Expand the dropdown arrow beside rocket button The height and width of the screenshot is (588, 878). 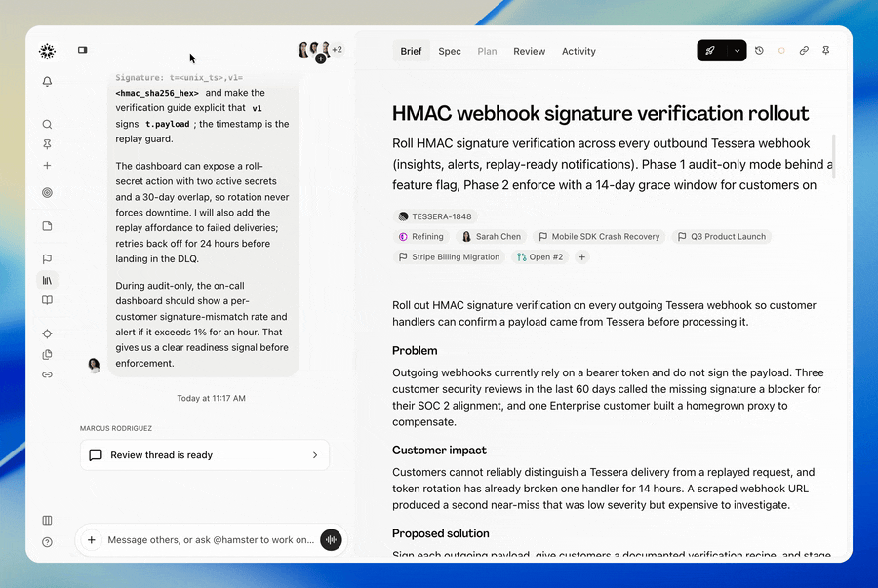coord(737,51)
